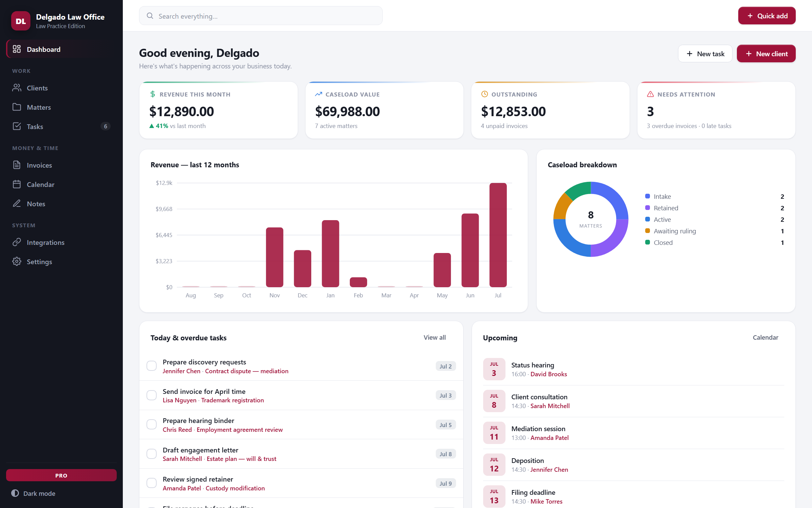Open Jennifer Chen link under discovery requests
812x508 pixels.
click(181, 371)
